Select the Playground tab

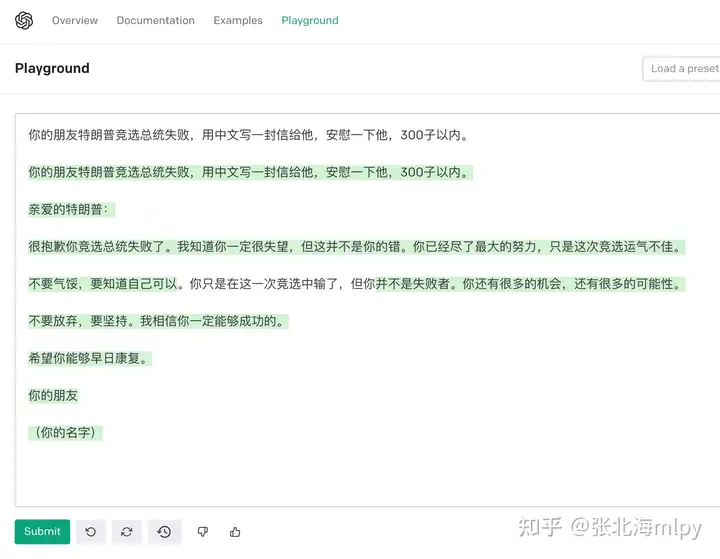coord(310,20)
